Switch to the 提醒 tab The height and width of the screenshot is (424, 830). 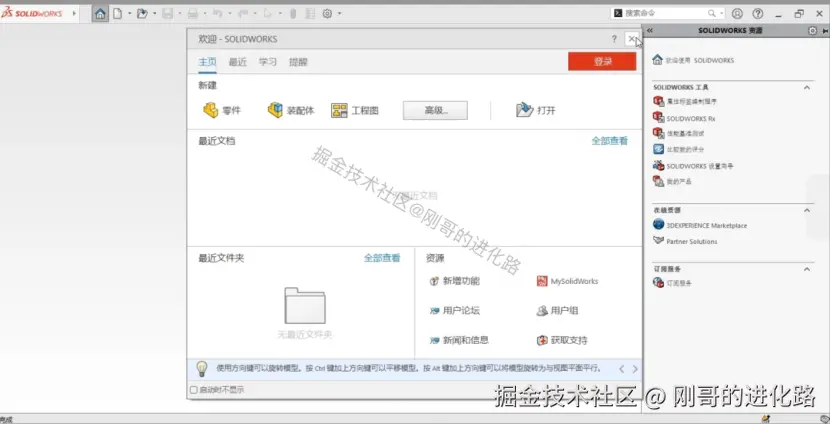(298, 62)
